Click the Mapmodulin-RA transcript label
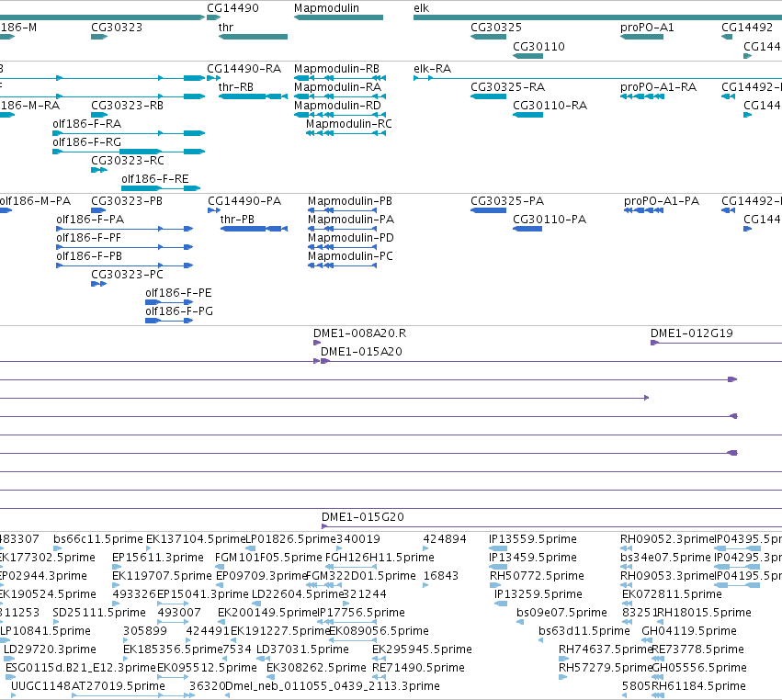 click(x=337, y=86)
